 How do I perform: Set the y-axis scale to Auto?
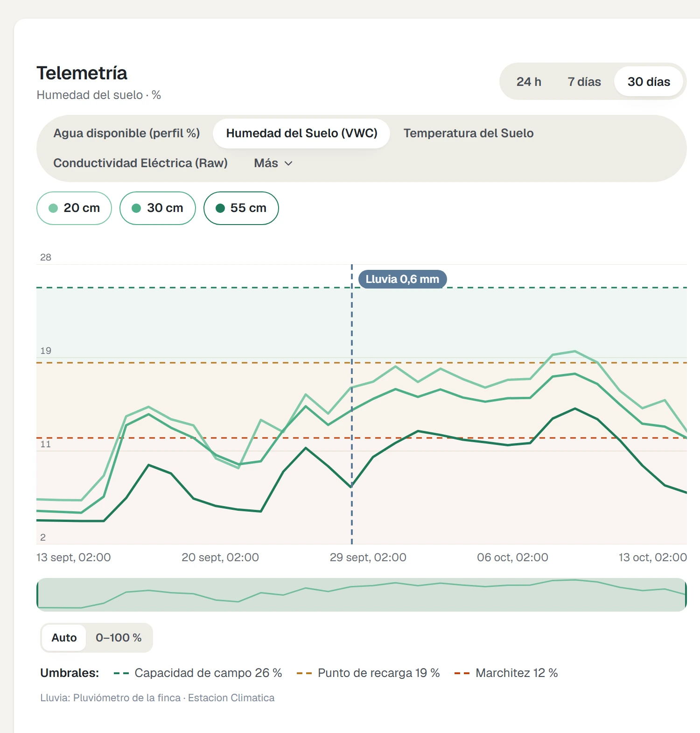tap(64, 638)
